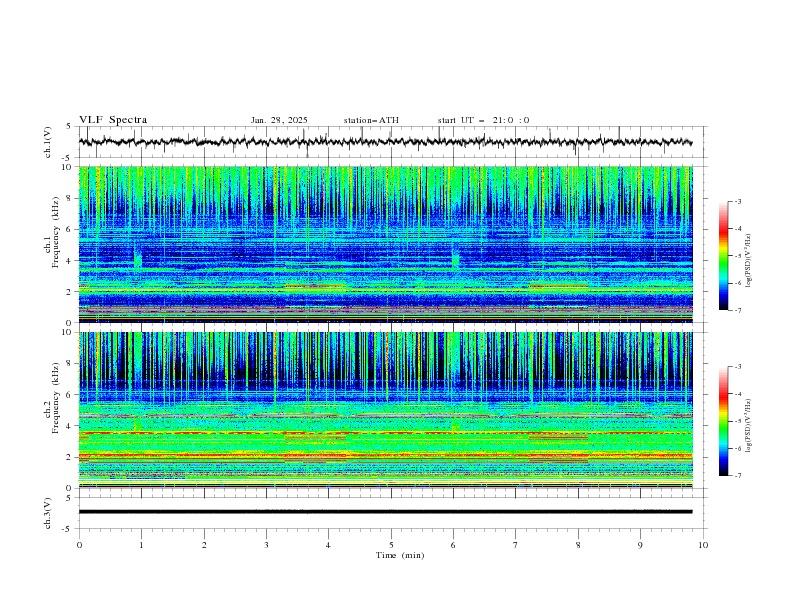Click the ch.2 colorbar log(PSD) label
Viewport: 792px width, 612px height.
pos(748,425)
